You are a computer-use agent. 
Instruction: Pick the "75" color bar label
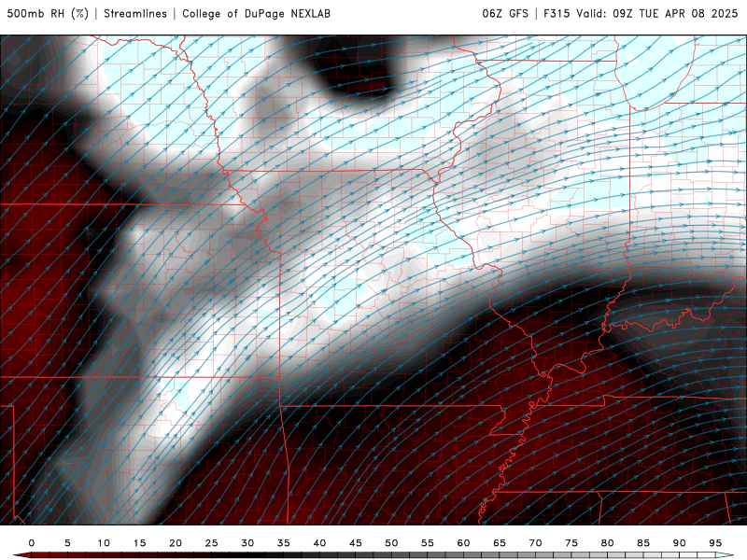[x=571, y=543]
